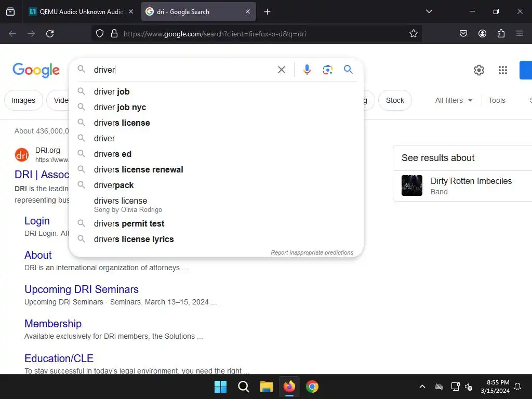532x399 pixels.
Task: Open muted volume tray icon
Action: [x=469, y=387]
